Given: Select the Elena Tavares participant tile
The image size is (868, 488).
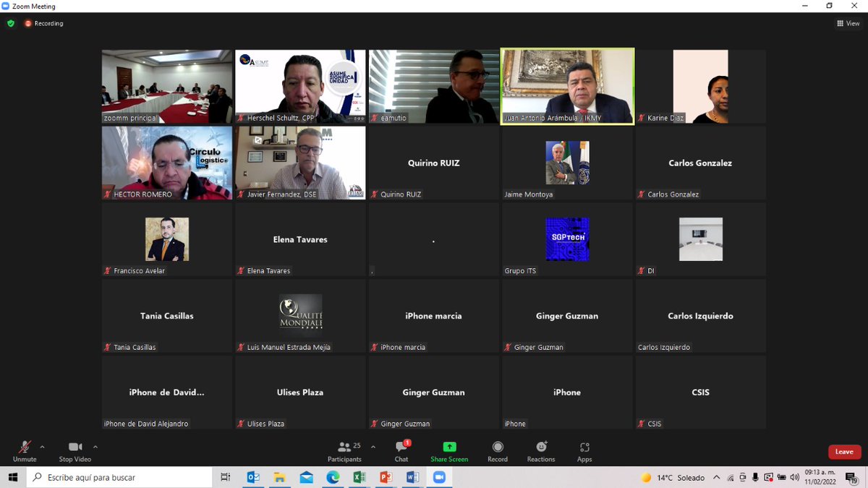Looking at the screenshot, I should [300, 239].
